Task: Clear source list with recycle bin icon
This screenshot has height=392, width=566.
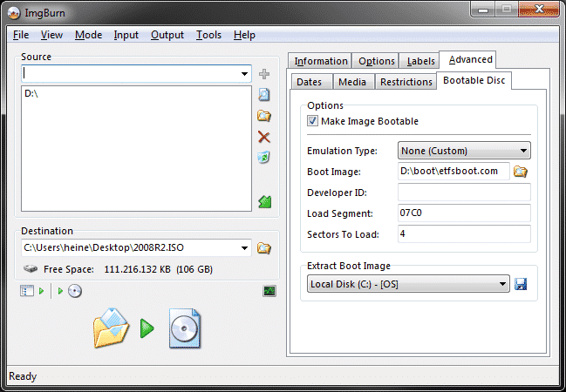Action: pyautogui.click(x=263, y=157)
